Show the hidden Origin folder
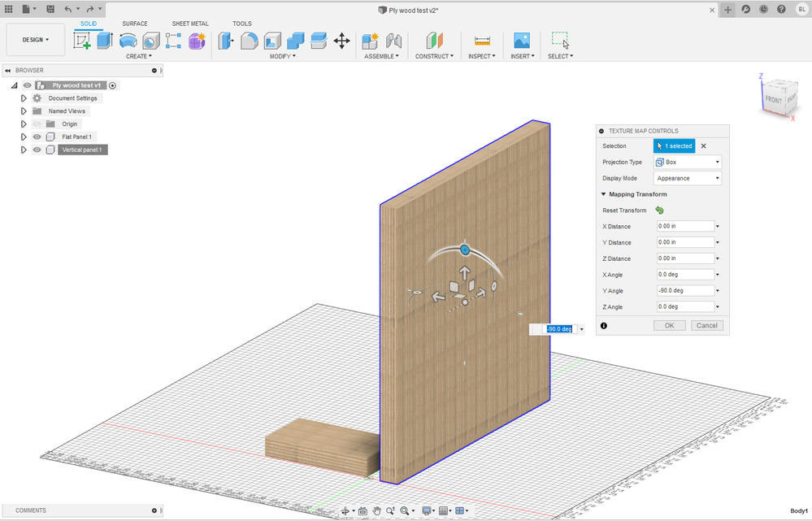 tap(37, 124)
